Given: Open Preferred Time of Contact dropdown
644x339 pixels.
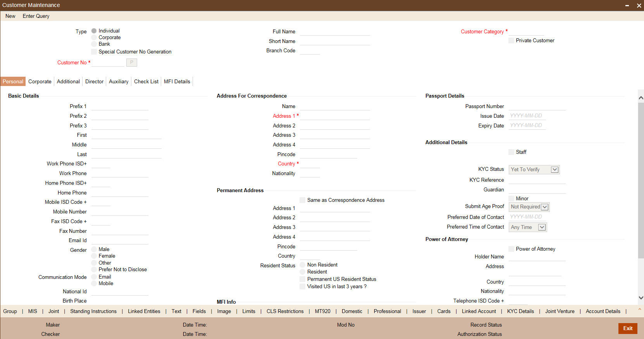Looking at the screenshot, I should pyautogui.click(x=527, y=227).
